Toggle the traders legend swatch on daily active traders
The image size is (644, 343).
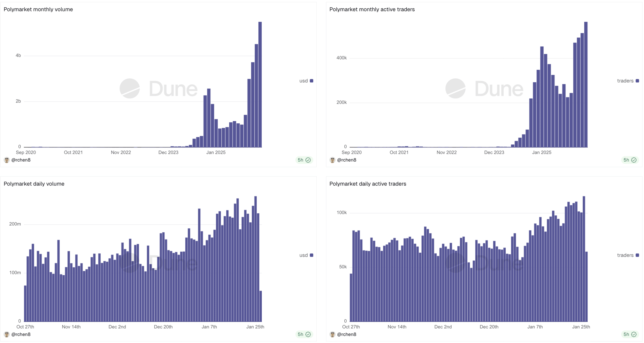point(637,255)
